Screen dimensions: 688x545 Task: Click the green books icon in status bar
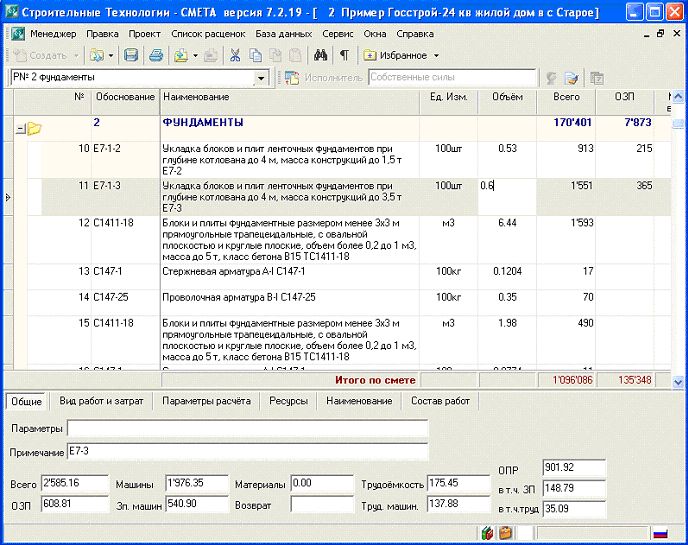pos(487,533)
